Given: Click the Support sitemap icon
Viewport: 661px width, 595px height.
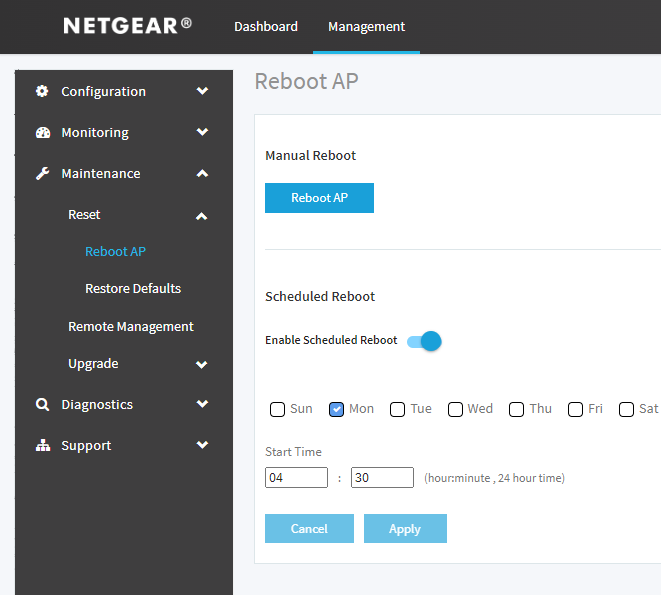Looking at the screenshot, I should coord(42,445).
